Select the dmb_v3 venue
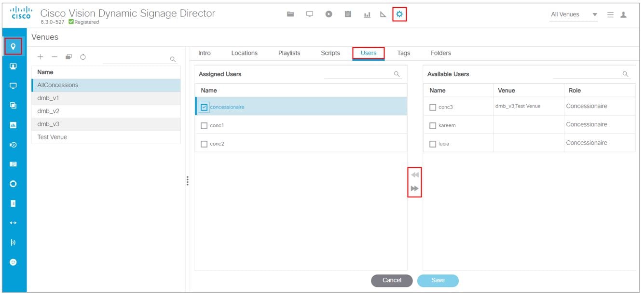Image resolution: width=644 pixels, height=297 pixels. point(106,124)
